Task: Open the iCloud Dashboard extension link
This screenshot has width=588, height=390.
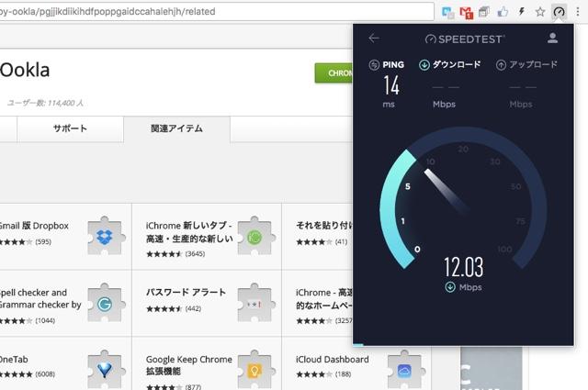Action: coord(332,359)
